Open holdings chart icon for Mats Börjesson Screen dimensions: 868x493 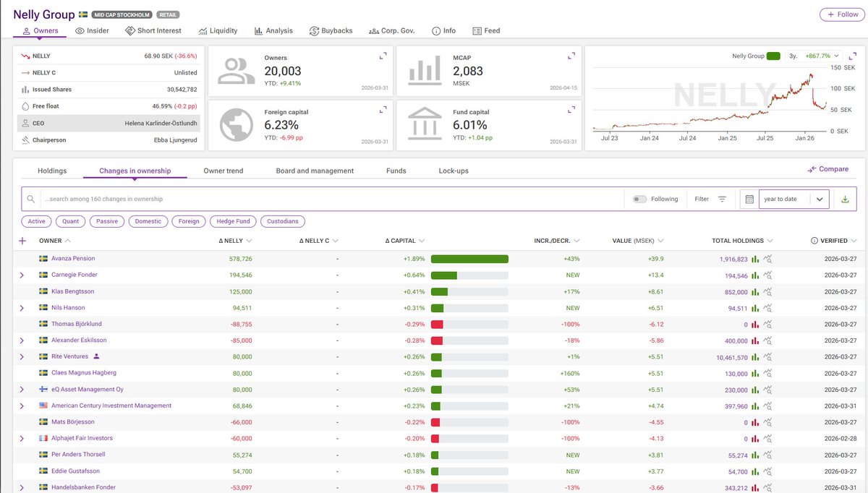[x=755, y=422]
